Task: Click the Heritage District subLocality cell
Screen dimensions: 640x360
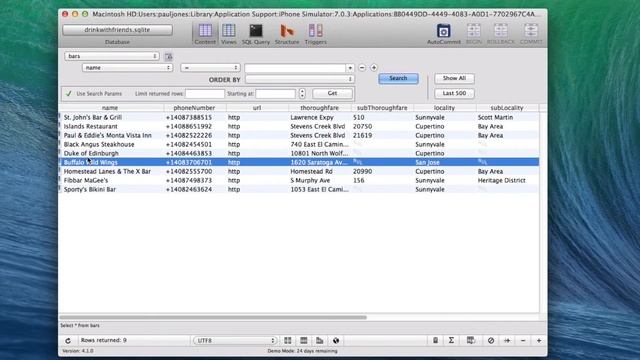Action: [x=502, y=180]
